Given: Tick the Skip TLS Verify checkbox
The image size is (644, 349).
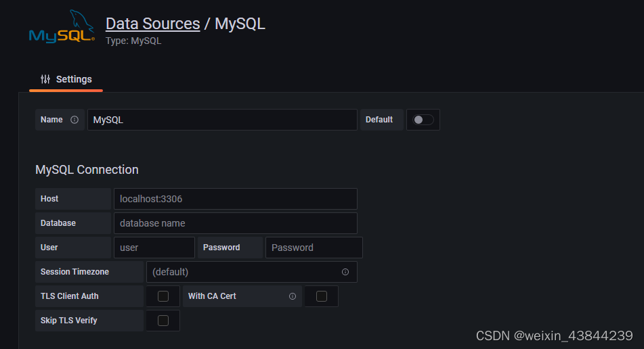Looking at the screenshot, I should 163,321.
